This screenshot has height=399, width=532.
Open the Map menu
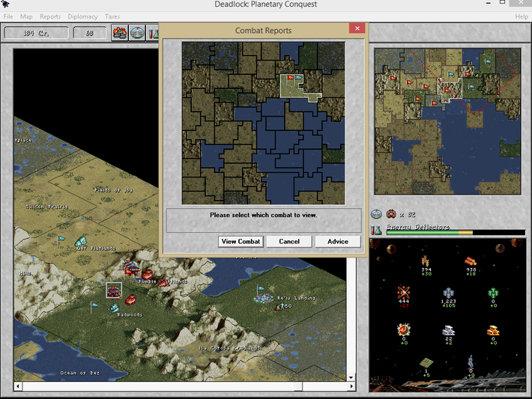click(x=26, y=16)
